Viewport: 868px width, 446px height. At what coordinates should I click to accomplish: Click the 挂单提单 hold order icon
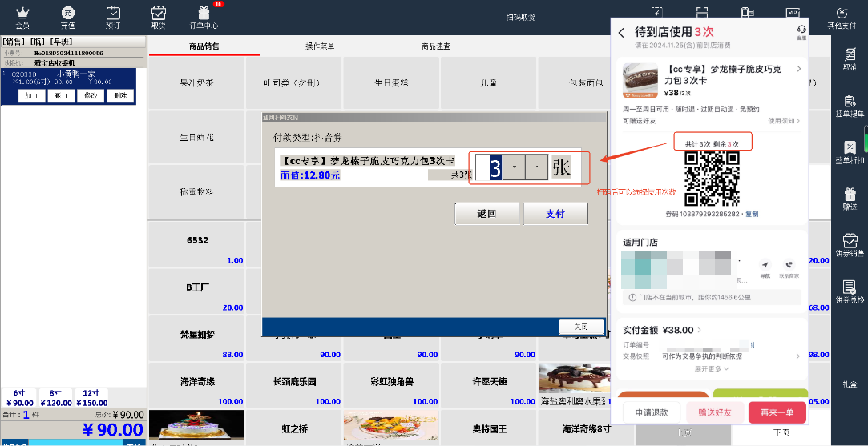point(850,106)
